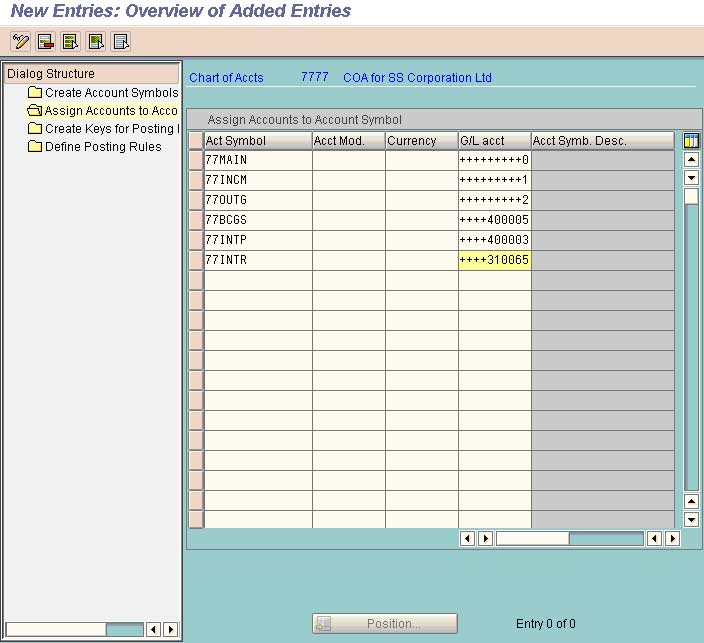Click Dialog Structure pane scroll left arrow
This screenshot has height=643, width=704.
click(x=153, y=629)
